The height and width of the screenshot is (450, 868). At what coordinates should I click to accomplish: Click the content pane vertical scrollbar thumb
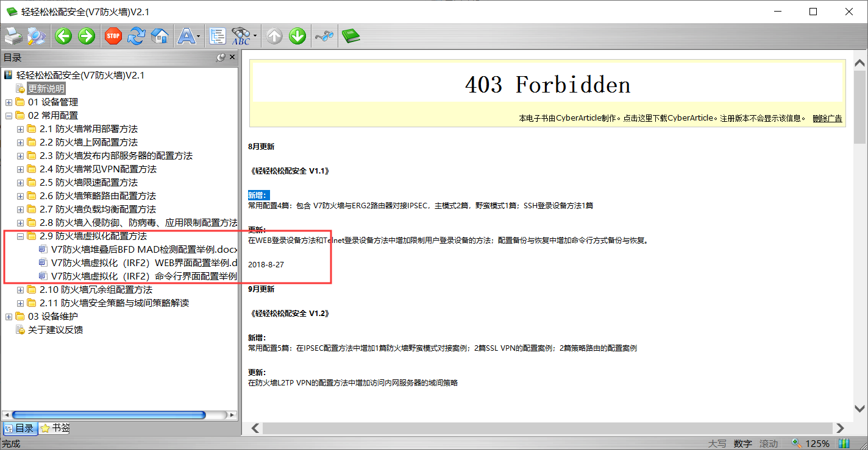(x=859, y=107)
